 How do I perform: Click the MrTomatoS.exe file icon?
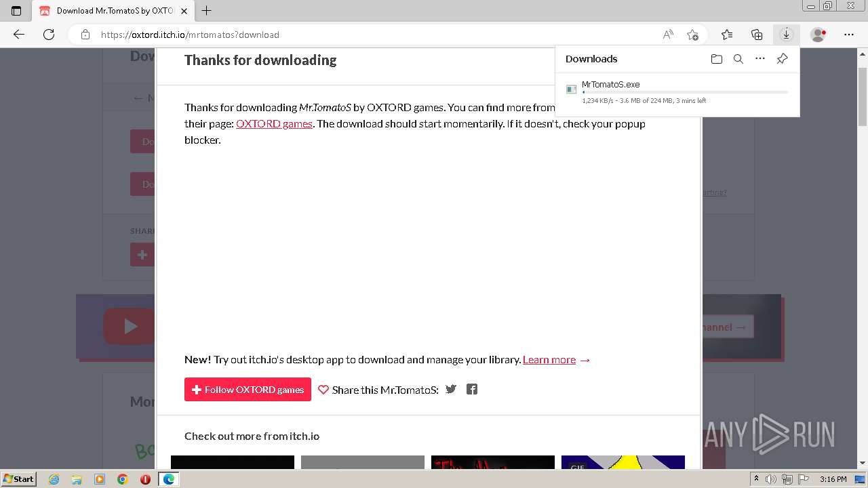(x=572, y=89)
